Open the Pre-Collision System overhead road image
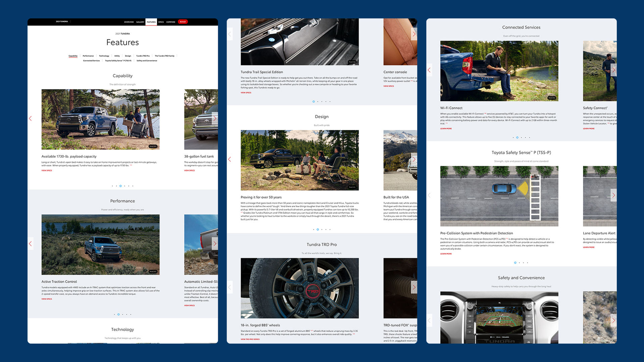644x362 pixels. coord(499,196)
